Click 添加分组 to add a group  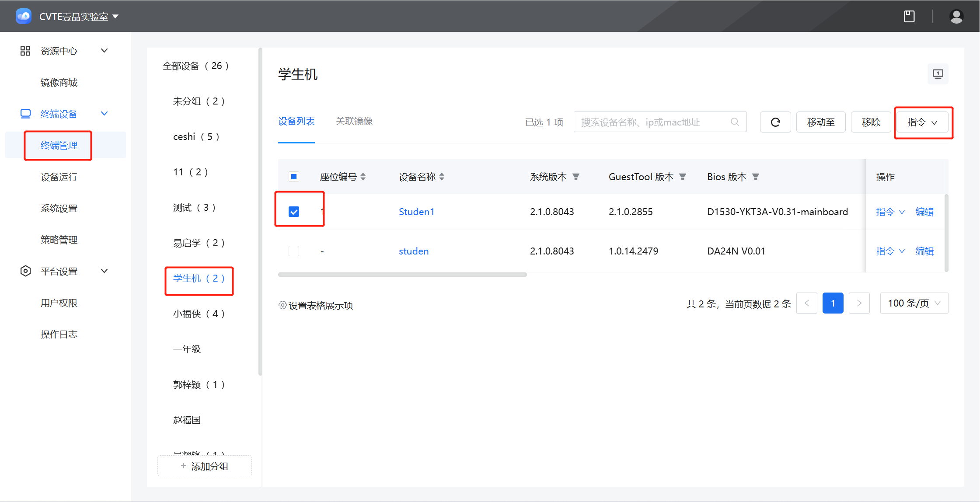click(x=205, y=466)
